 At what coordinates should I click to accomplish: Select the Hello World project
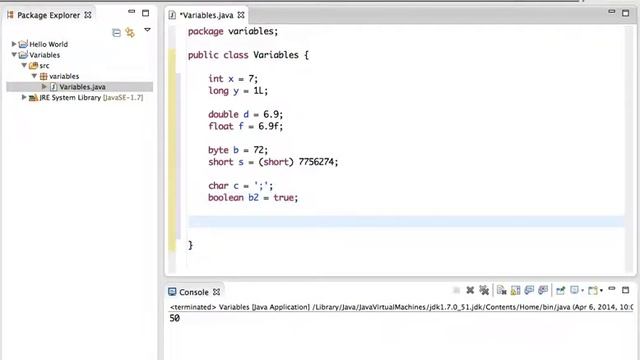click(x=49, y=44)
